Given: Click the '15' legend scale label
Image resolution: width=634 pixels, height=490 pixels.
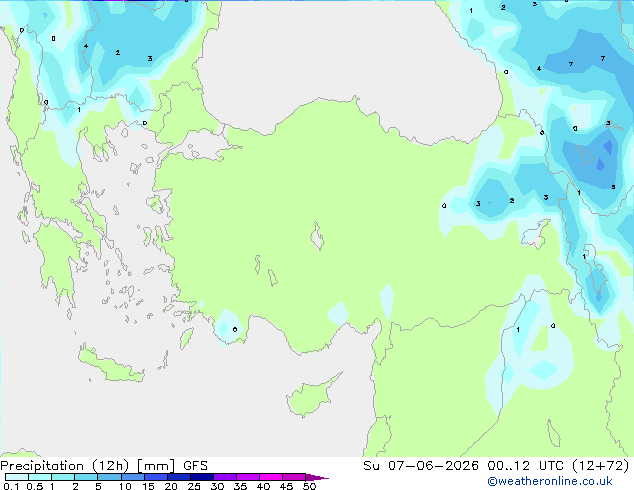Looking at the screenshot, I should click(148, 486).
